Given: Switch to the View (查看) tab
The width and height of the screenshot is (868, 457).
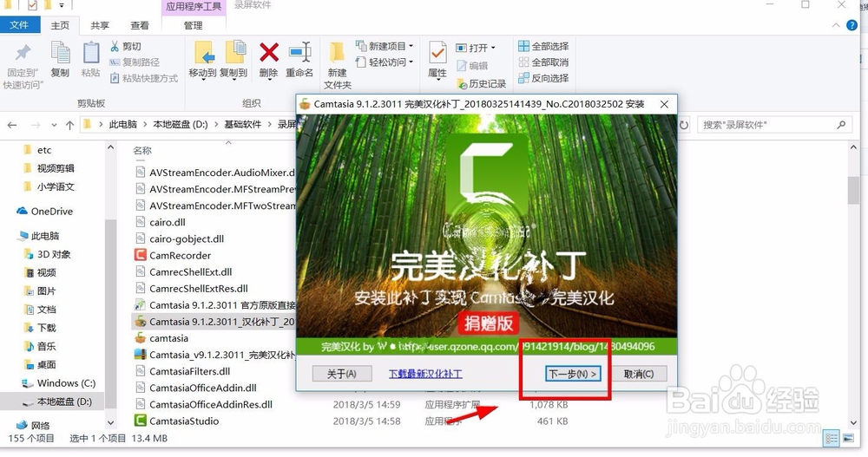Looking at the screenshot, I should [x=140, y=25].
